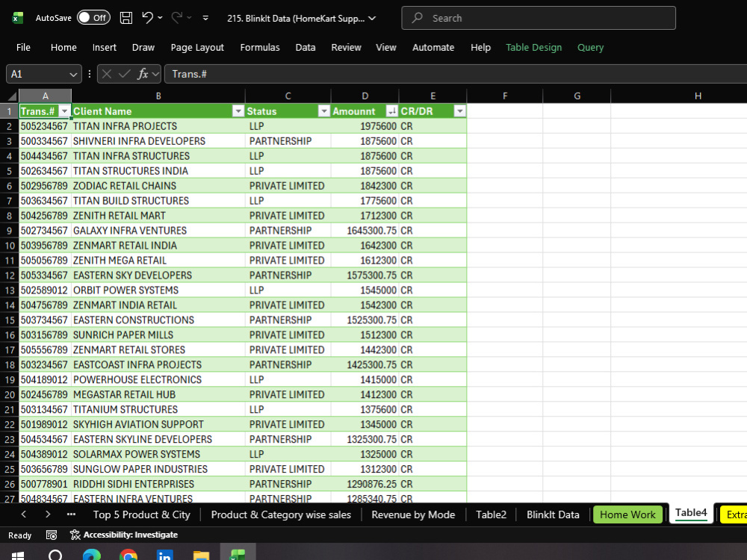Click the macro recording status bar icon

pos(52,535)
